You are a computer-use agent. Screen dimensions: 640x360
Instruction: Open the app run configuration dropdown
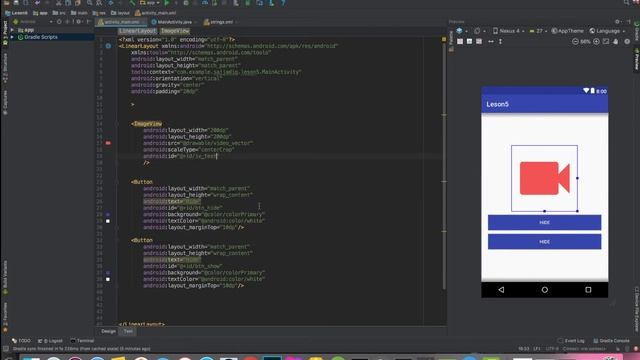click(150, 3)
